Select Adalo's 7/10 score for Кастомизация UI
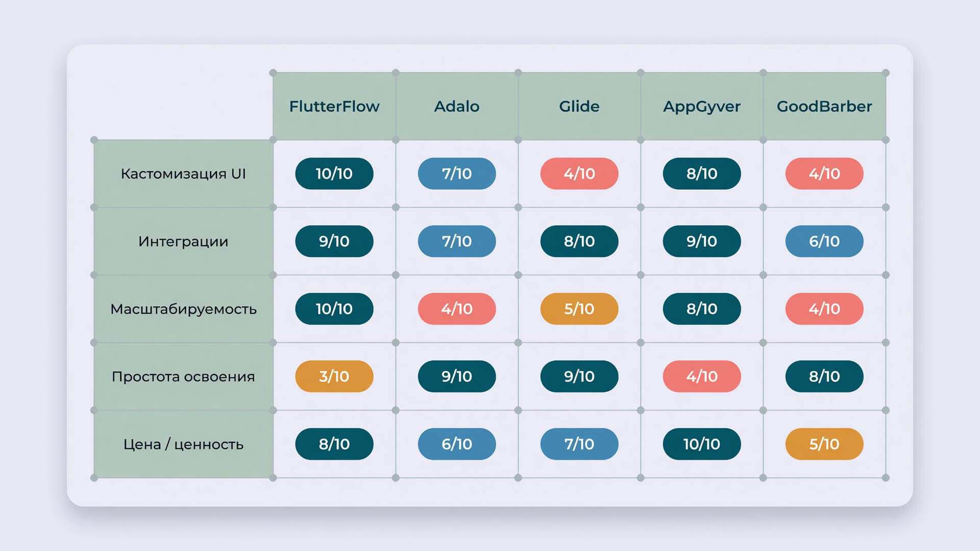 (x=457, y=173)
